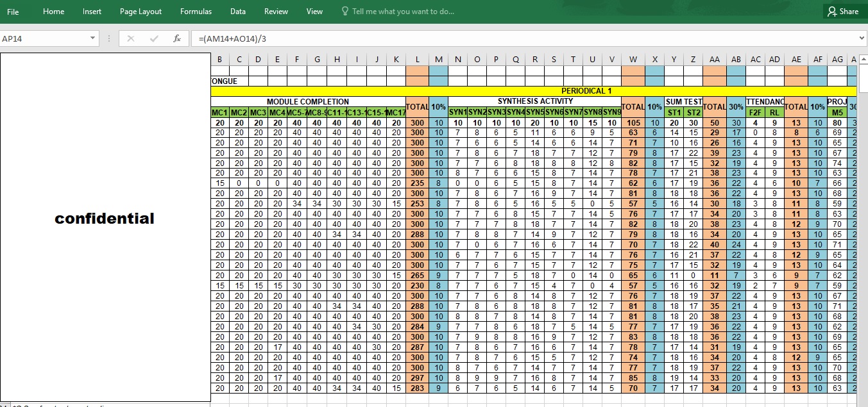This screenshot has height=407, width=868.
Task: Select column L header
Action: (417, 60)
